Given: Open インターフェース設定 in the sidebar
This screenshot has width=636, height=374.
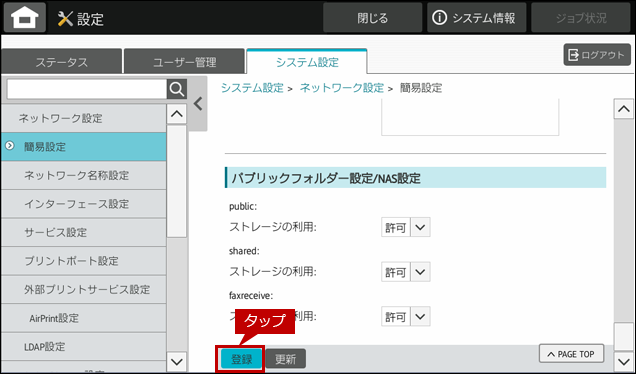Looking at the screenshot, I should point(84,204).
